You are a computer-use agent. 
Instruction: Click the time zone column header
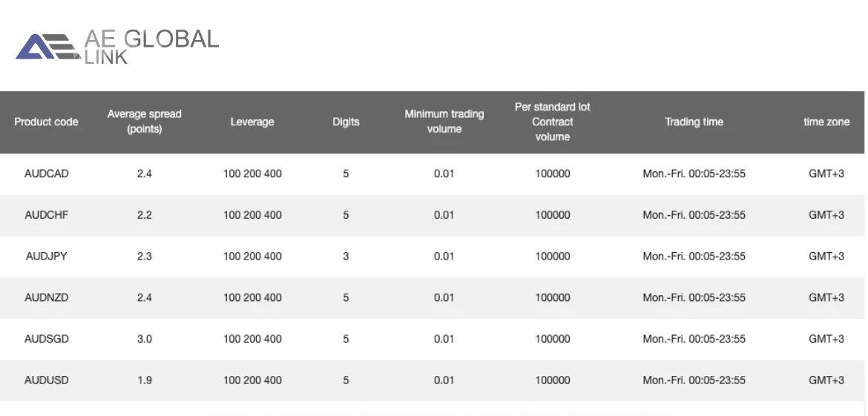point(826,122)
